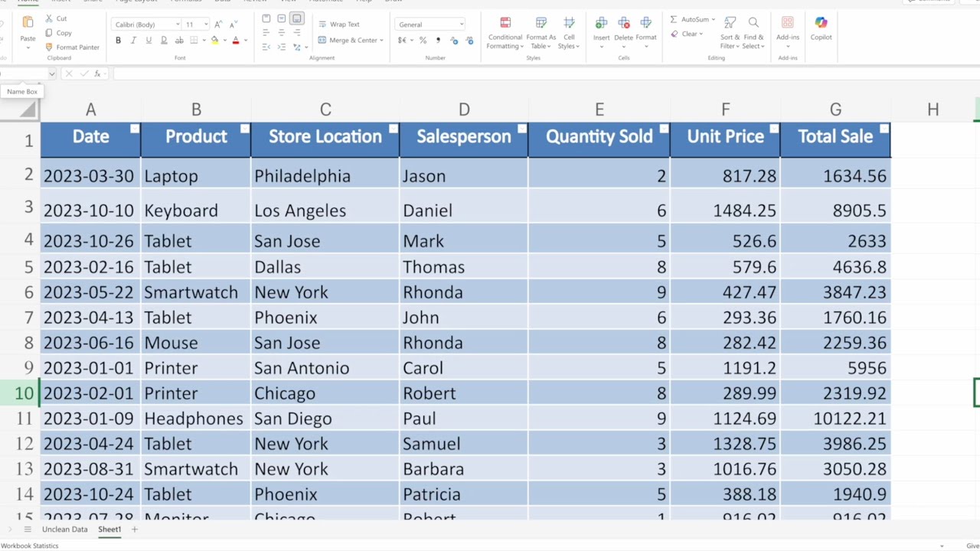Toggle underline formatting

pos(149,41)
